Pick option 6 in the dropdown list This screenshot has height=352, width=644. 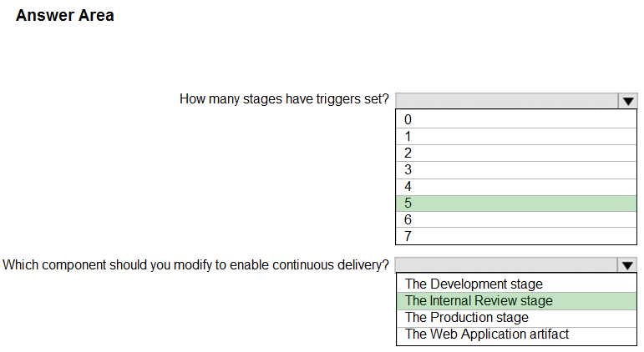pos(516,219)
